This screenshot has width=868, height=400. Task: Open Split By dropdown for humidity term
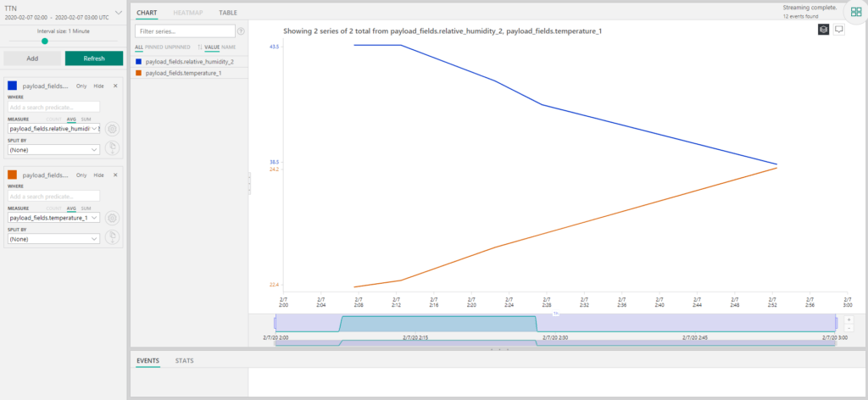(53, 149)
